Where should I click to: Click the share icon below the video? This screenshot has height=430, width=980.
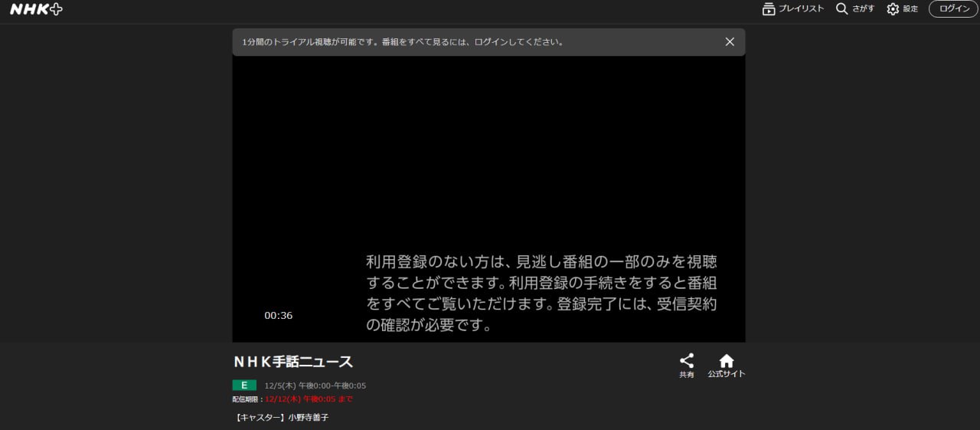(687, 360)
